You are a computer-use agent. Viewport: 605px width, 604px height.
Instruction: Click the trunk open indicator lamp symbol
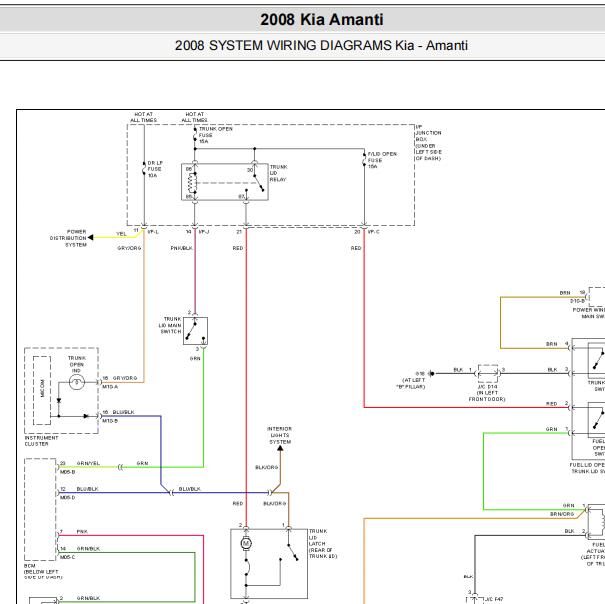point(77,382)
